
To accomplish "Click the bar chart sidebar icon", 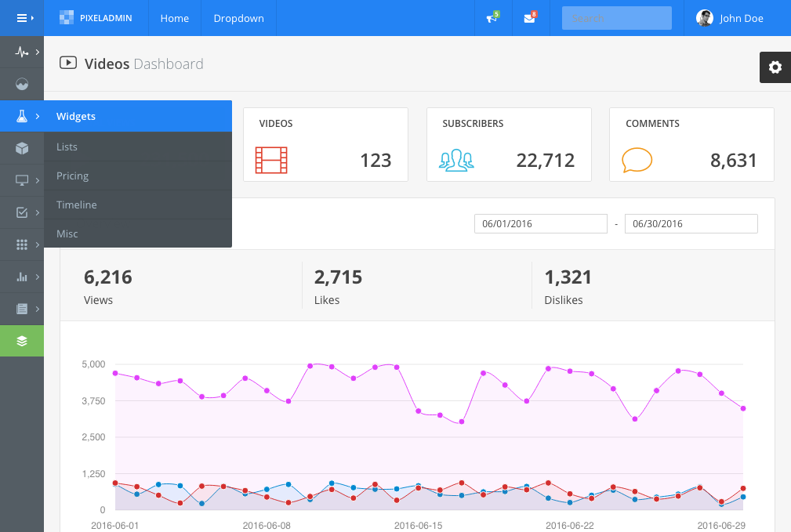I will click(x=22, y=277).
